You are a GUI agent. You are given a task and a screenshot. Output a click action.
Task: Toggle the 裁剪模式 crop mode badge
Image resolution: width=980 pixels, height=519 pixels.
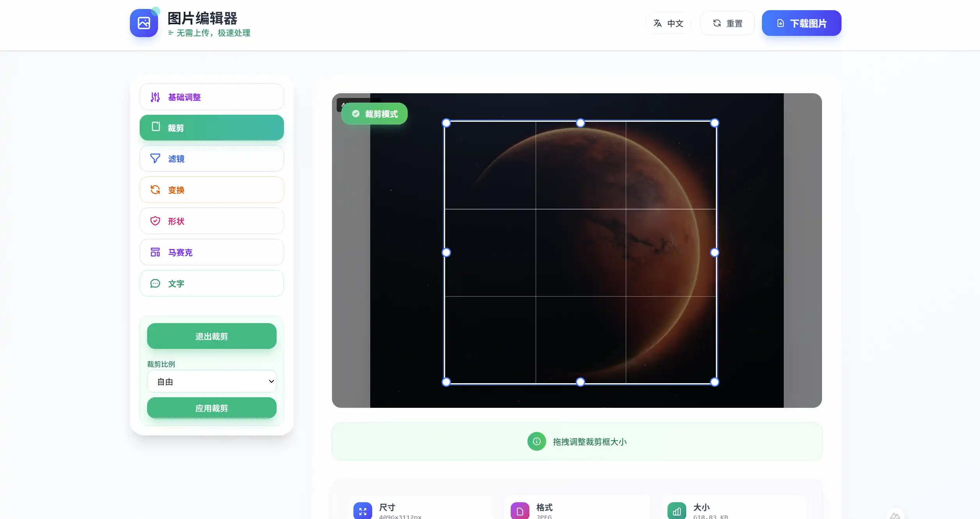click(x=374, y=114)
